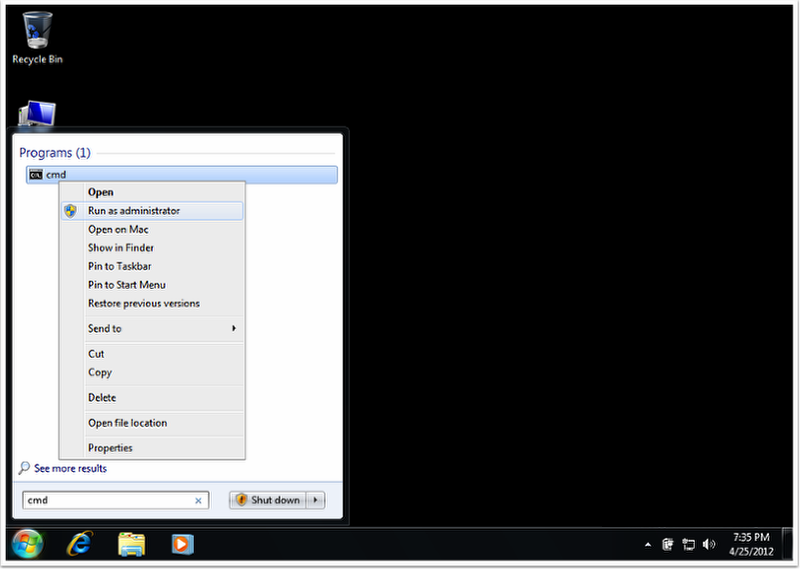The width and height of the screenshot is (800, 569).
Task: Select the cmd program result
Action: (x=182, y=175)
